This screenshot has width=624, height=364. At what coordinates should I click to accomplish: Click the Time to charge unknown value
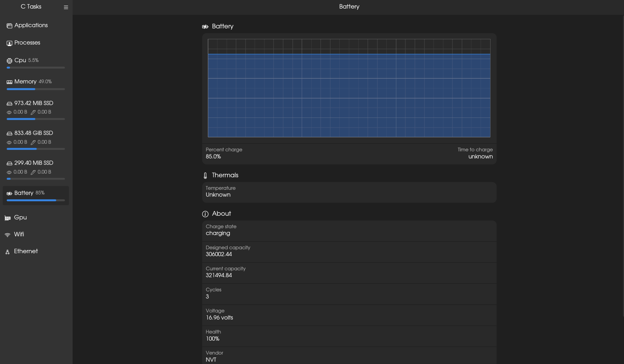pos(480,157)
